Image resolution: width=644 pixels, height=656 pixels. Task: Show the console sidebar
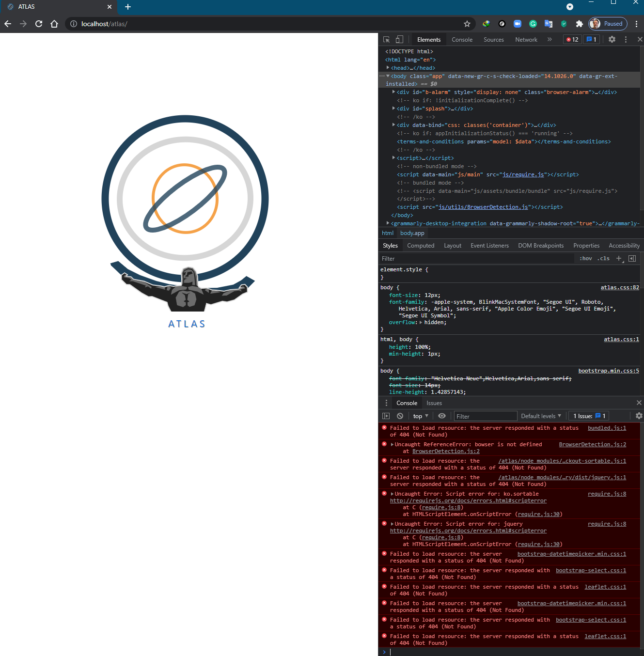(386, 416)
